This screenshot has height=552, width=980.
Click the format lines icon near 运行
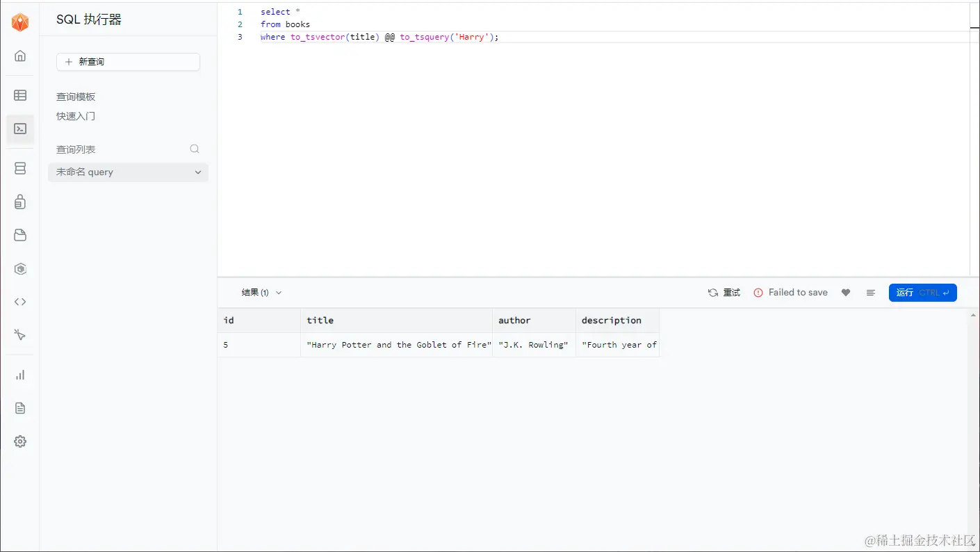870,293
